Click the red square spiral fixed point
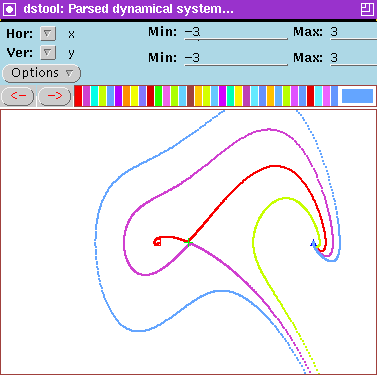Image resolution: width=377 pixels, height=375 pixels. click(157, 242)
